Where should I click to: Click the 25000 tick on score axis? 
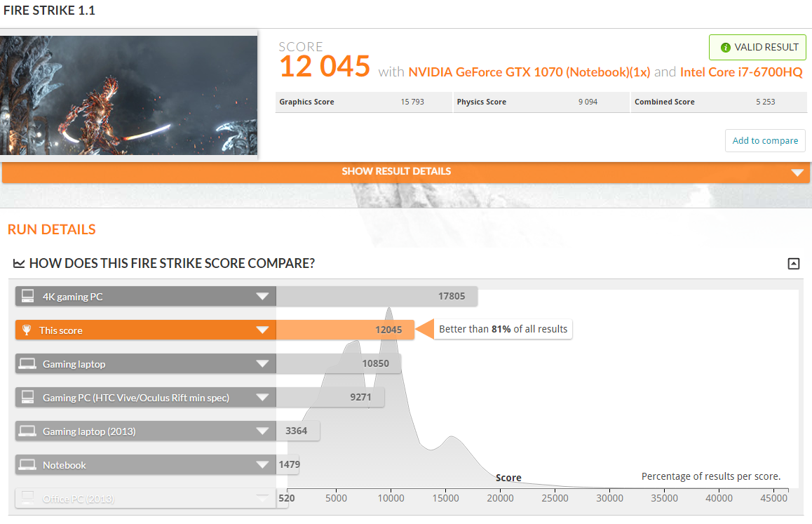(x=555, y=498)
